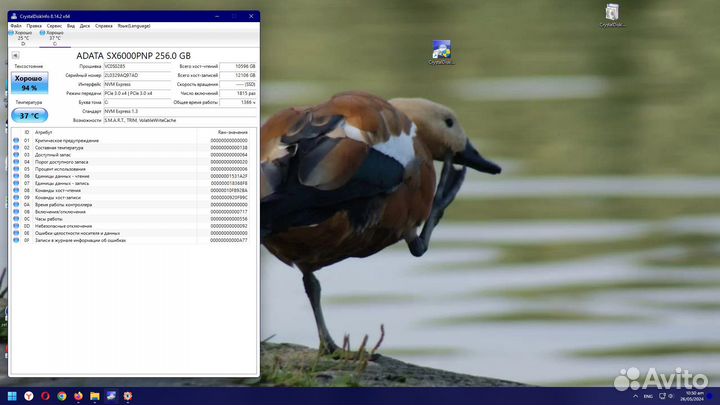
Task: Select the disk C: tab at 37 °C
Action: (54, 38)
